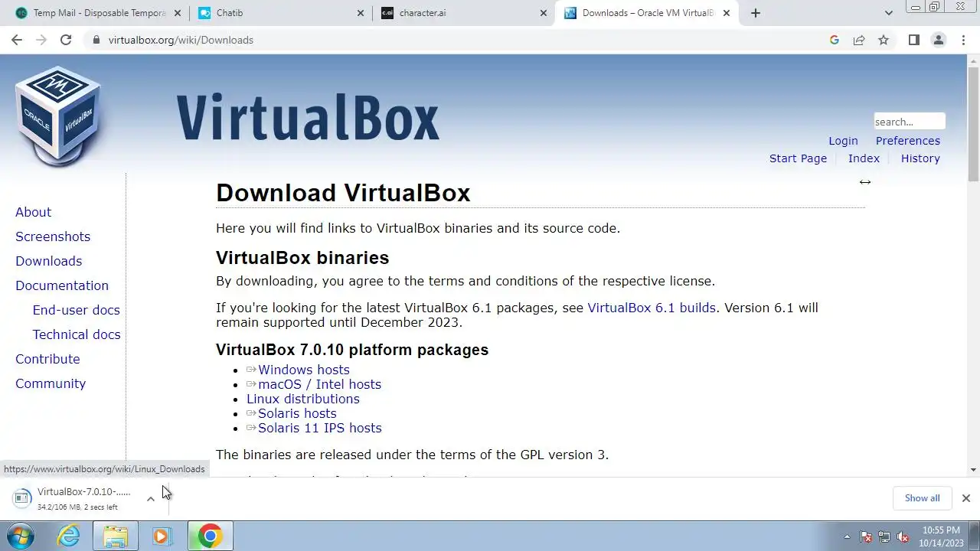Open the History link
Viewport: 980px width, 551px height.
[x=920, y=158]
